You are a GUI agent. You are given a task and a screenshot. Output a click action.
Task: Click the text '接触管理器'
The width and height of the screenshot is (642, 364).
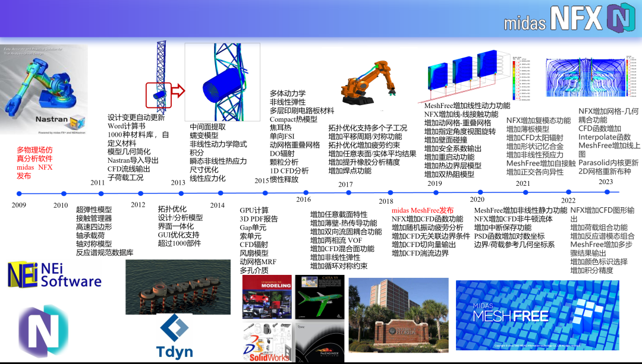94,219
